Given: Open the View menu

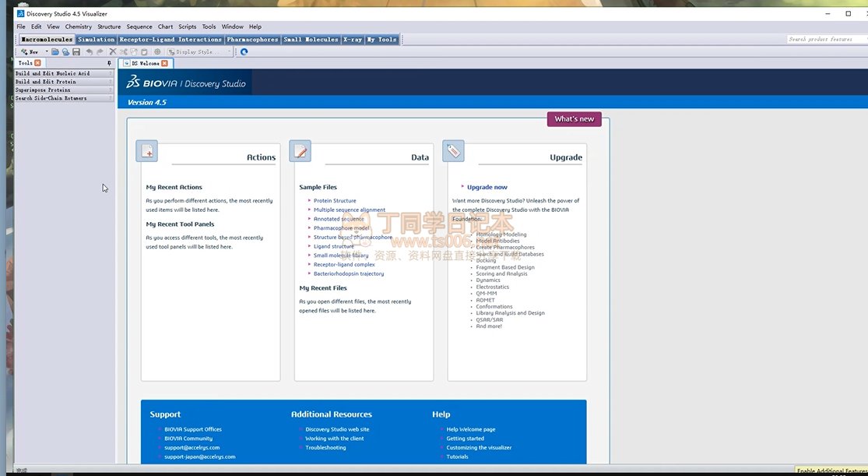Looking at the screenshot, I should (53, 26).
